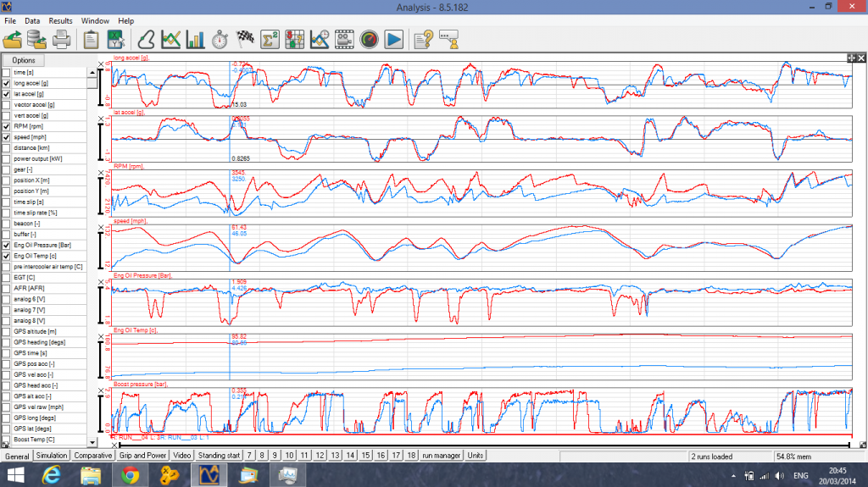
Task: Enable the distance [km] checkbox
Action: pos(7,147)
